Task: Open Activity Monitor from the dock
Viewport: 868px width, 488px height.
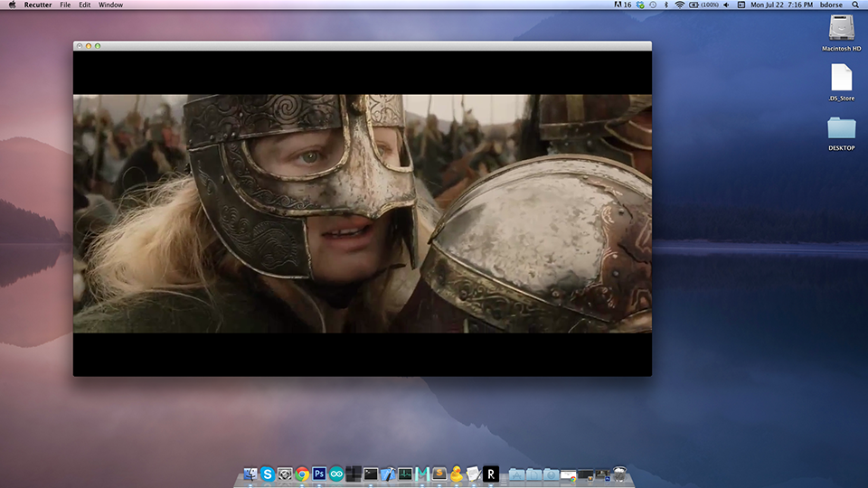Action: click(405, 474)
